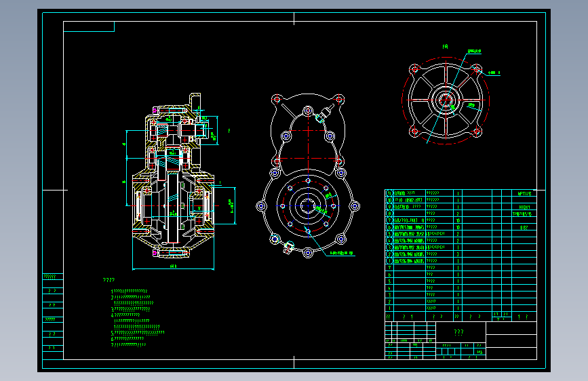Click circled item number 1 in parts list
The image size is (588, 381).
tap(389, 260)
